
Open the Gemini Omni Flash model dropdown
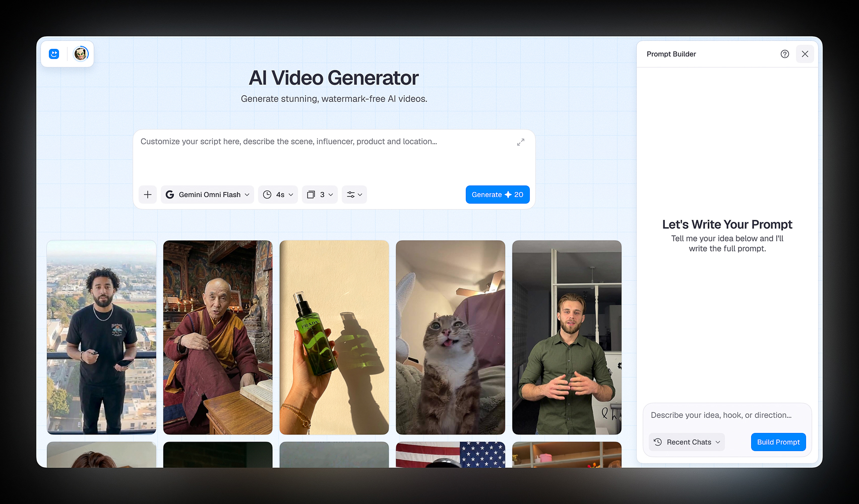pyautogui.click(x=207, y=195)
